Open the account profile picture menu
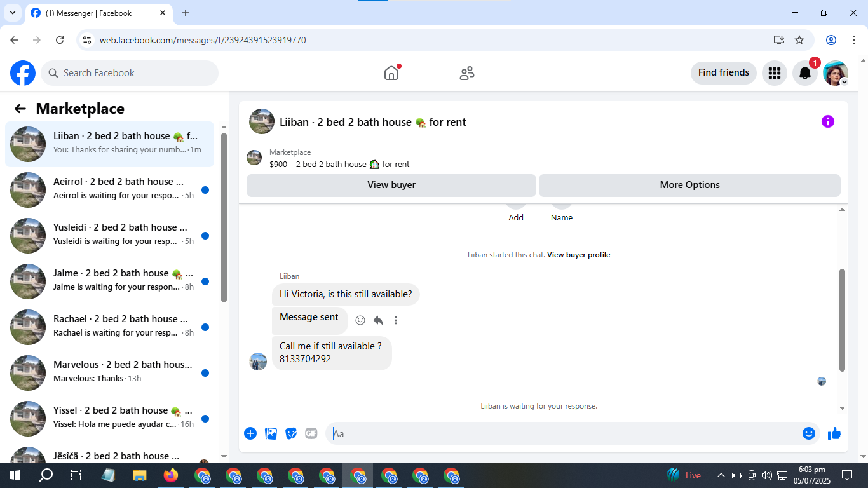868x488 pixels. [836, 73]
